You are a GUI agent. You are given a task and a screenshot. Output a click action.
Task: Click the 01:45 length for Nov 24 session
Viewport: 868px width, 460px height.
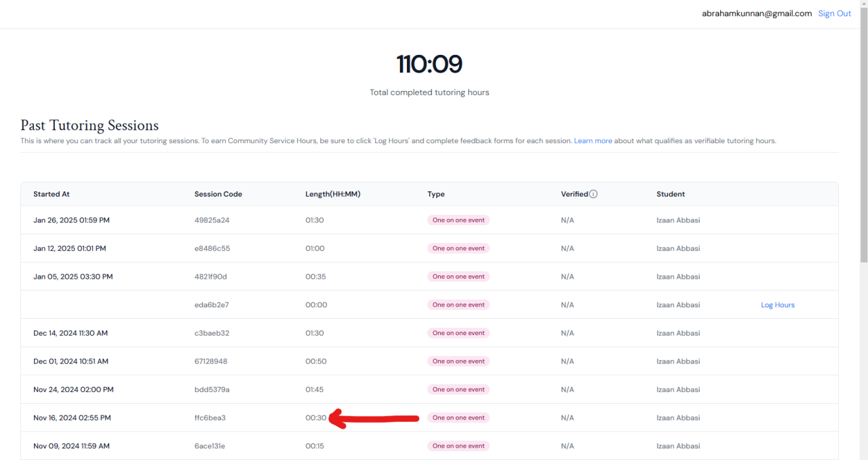pos(315,390)
